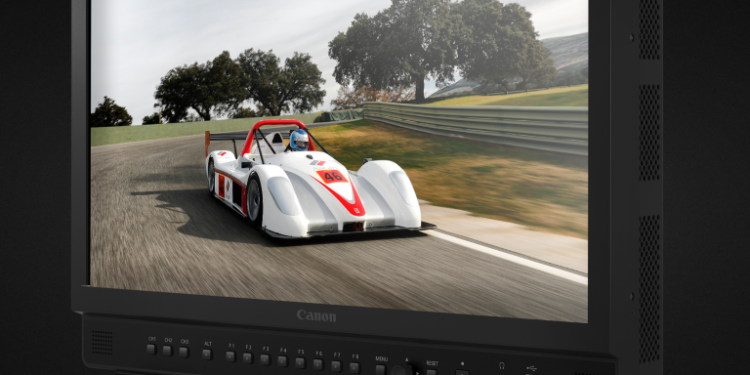Push the CH1 channel button

(151, 349)
